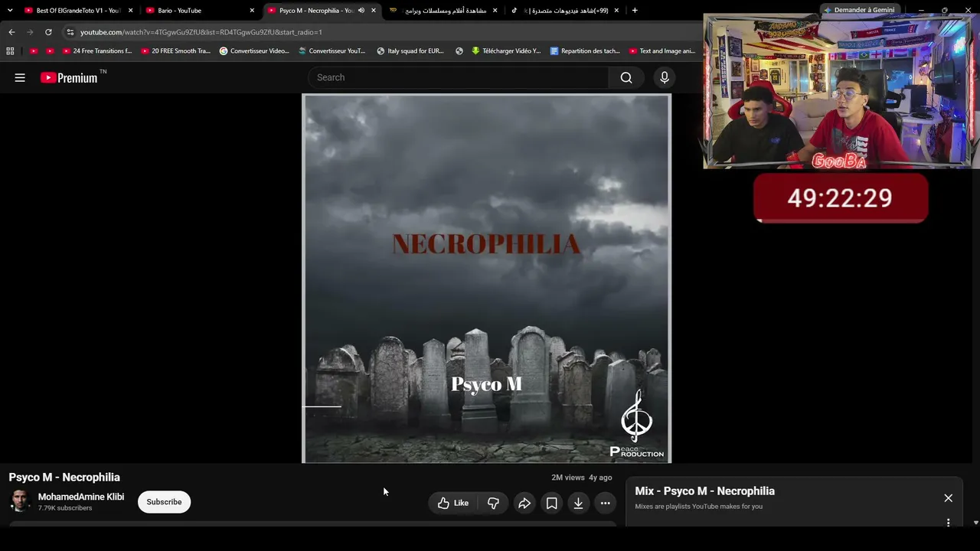Select the YouTube URL in the address bar
The width and height of the screenshot is (980, 551).
(x=201, y=32)
